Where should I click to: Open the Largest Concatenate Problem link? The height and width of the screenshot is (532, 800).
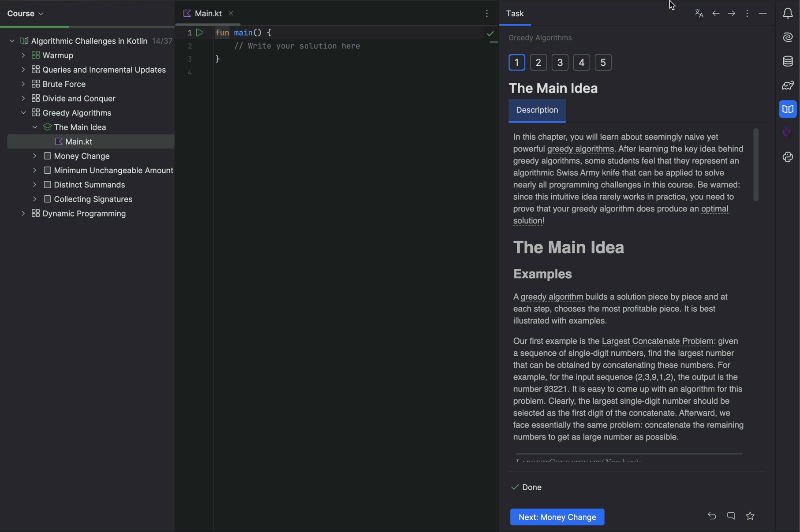(658, 341)
